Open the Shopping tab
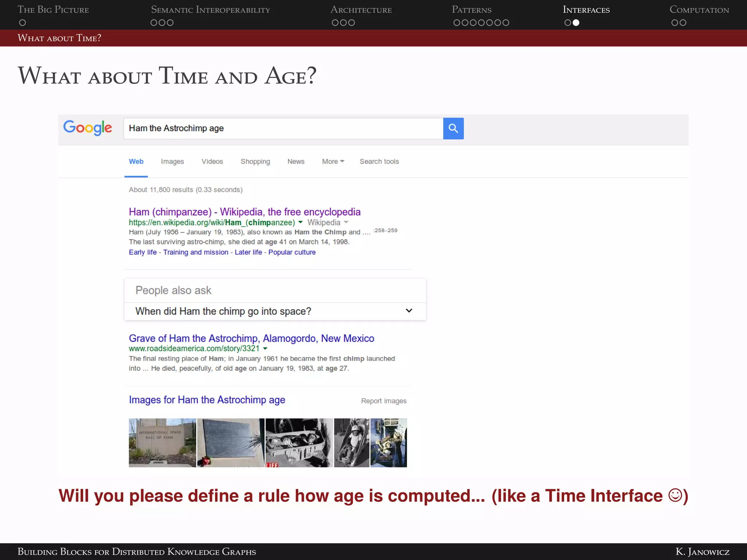This screenshot has width=747, height=560. pos(255,162)
